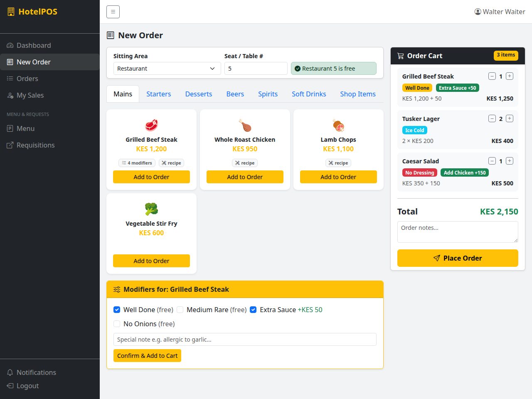Switch to the Soft Drinks tab
Viewport: 532px width, 399px height.
coord(309,94)
